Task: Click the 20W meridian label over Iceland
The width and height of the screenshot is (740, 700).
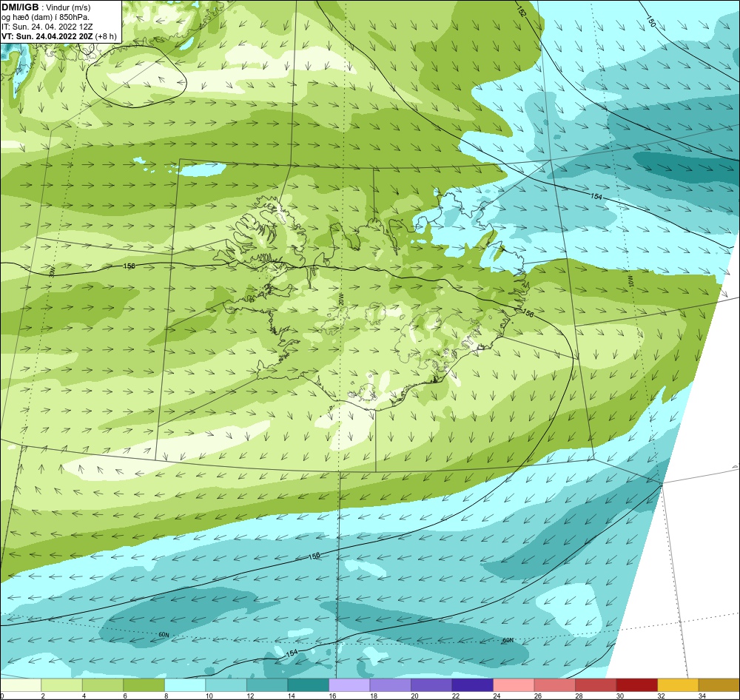Action: point(340,299)
